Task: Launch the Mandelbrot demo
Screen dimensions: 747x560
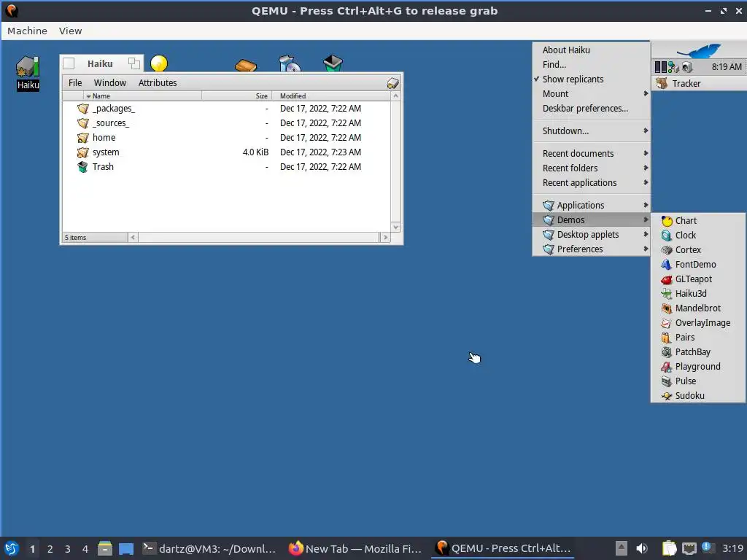Action: pyautogui.click(x=698, y=308)
